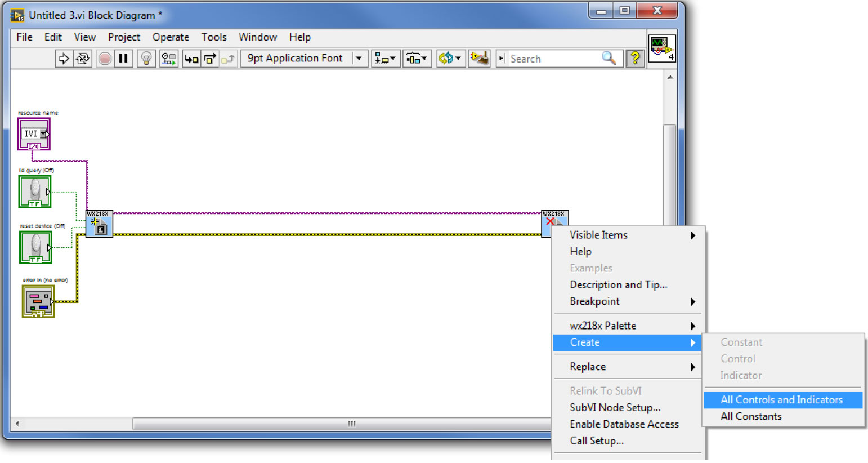Open the Distribute Objects dropdown
868x463 pixels.
point(417,59)
